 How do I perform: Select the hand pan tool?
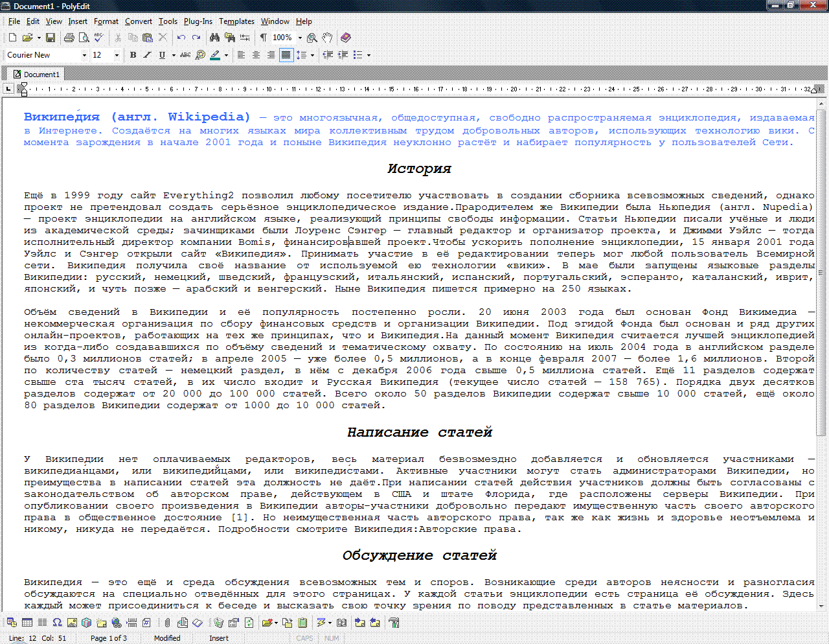coord(328,38)
